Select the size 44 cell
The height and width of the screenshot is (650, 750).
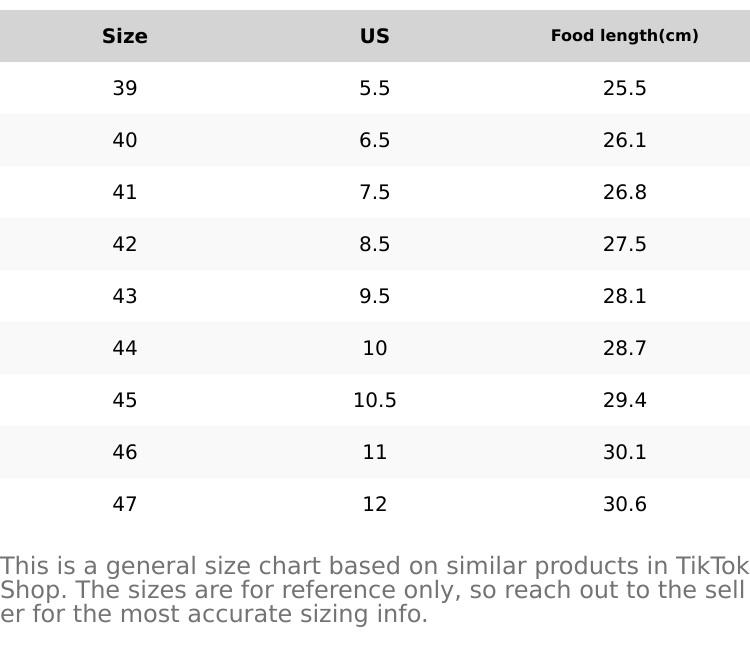point(125,348)
